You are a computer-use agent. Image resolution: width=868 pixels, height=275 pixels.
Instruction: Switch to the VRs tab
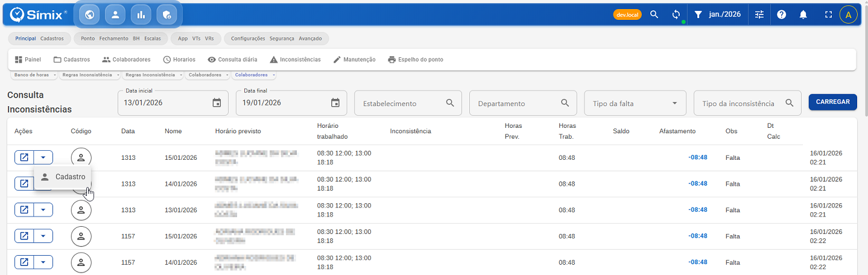[209, 39]
